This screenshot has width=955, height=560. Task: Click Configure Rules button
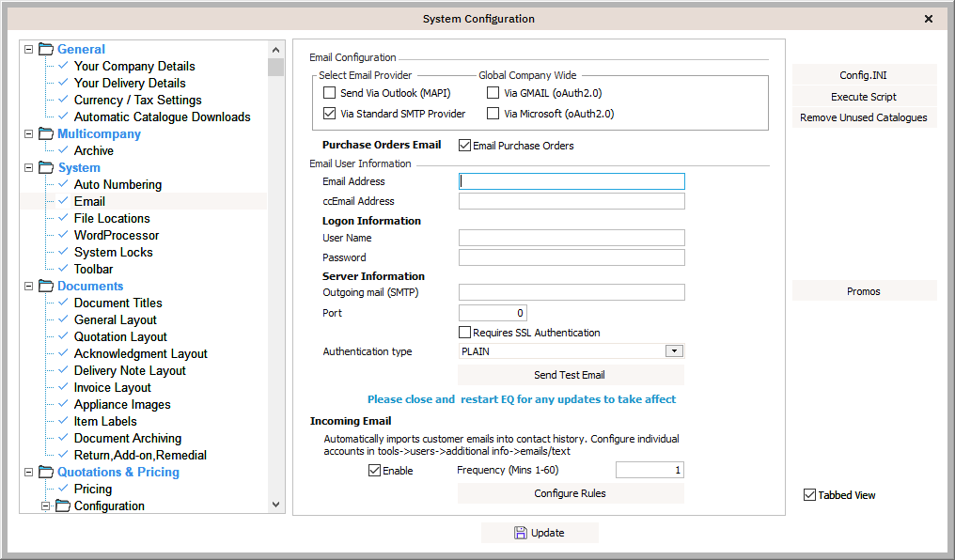(571, 493)
